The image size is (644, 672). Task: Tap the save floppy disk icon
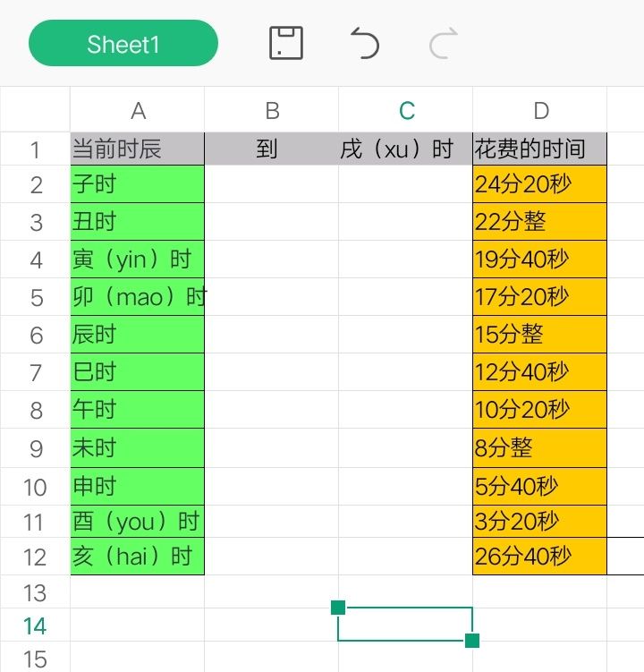pyautogui.click(x=286, y=43)
